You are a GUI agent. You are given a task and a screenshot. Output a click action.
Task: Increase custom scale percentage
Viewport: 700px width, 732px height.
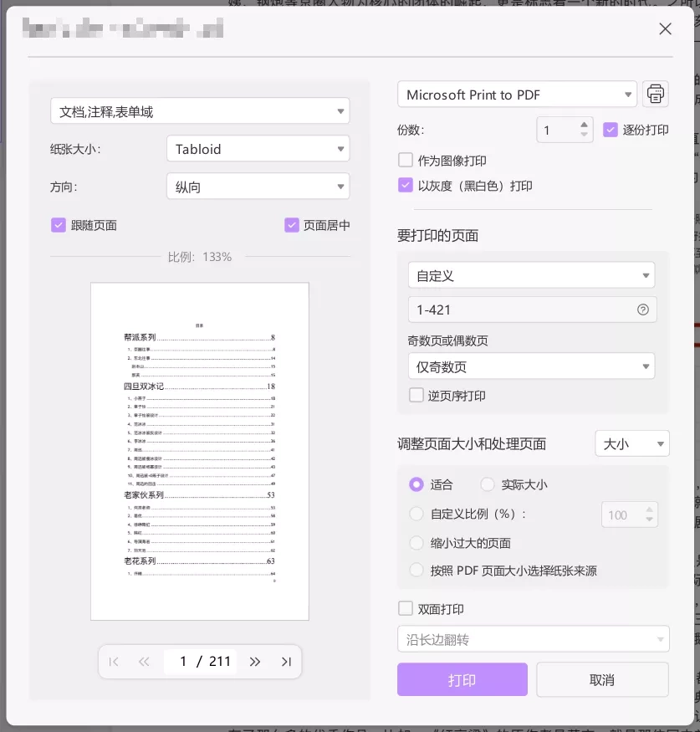[649, 509]
